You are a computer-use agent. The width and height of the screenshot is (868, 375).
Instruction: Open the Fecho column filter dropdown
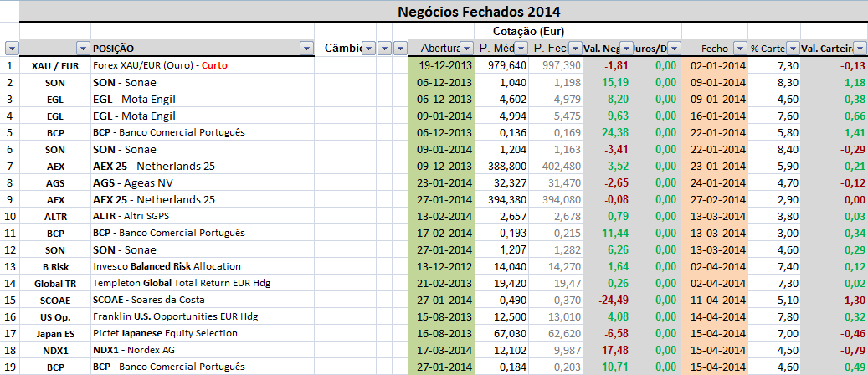coord(740,49)
